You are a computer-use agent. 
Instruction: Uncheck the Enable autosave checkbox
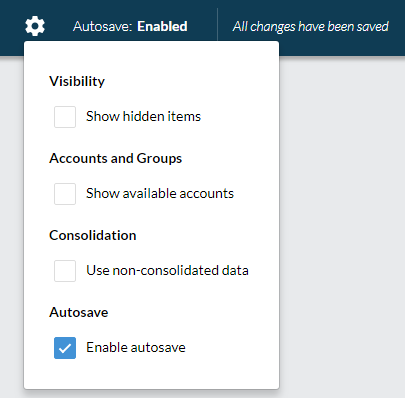pos(65,348)
